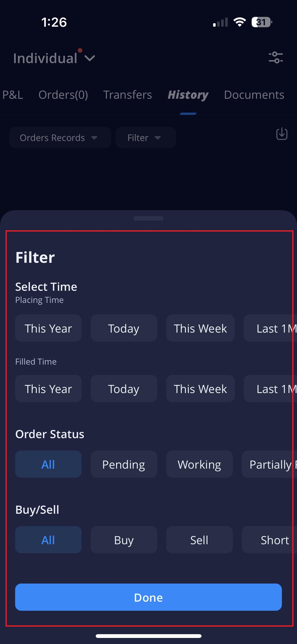297x644 pixels.
Task: Select Sell in Buy/Sell filter
Action: click(x=199, y=540)
